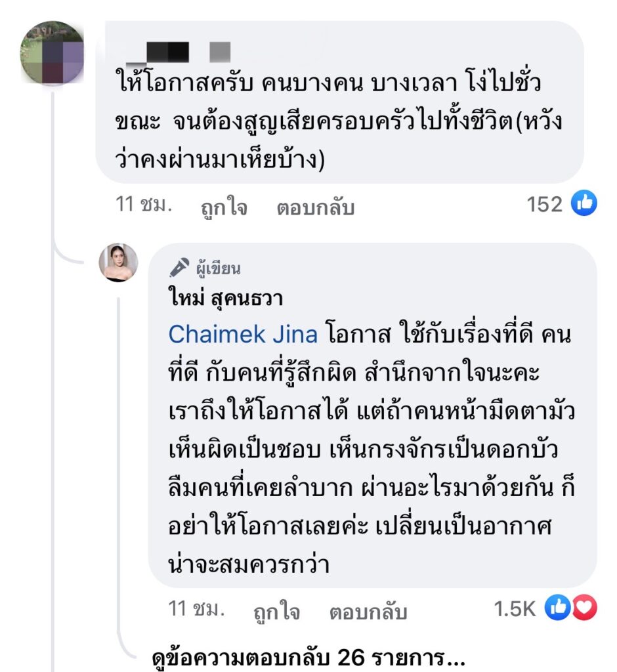Tap ตอบกลับ under the author's reply
This screenshot has height=672, width=617.
pyautogui.click(x=368, y=612)
